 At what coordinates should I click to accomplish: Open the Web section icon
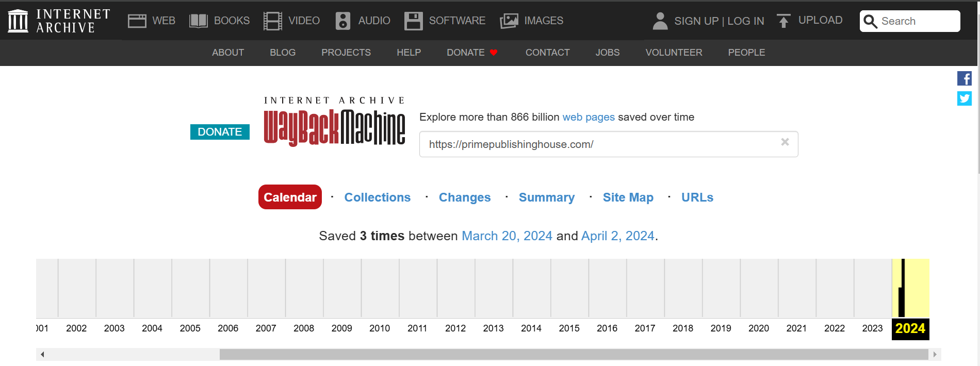[137, 21]
